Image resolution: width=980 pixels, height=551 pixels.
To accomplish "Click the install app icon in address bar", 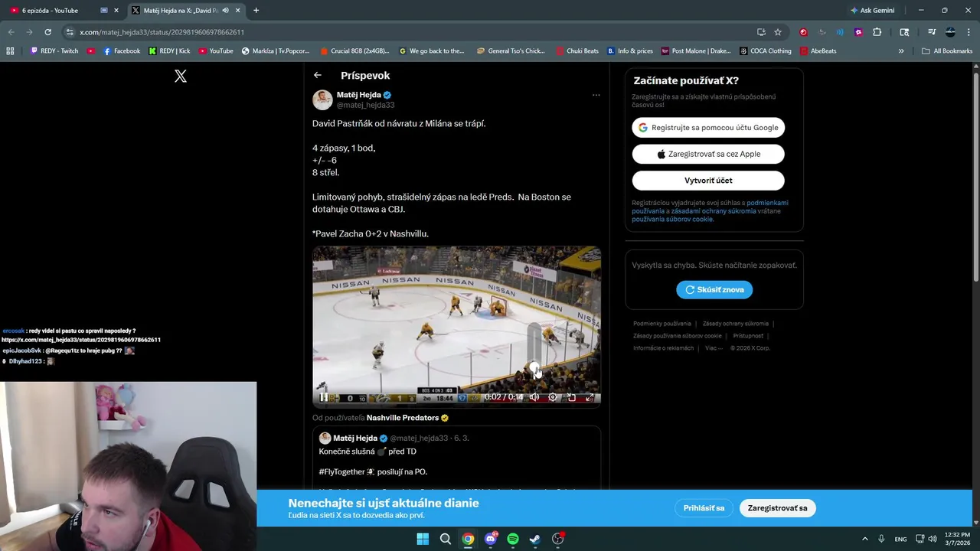I will (x=761, y=32).
